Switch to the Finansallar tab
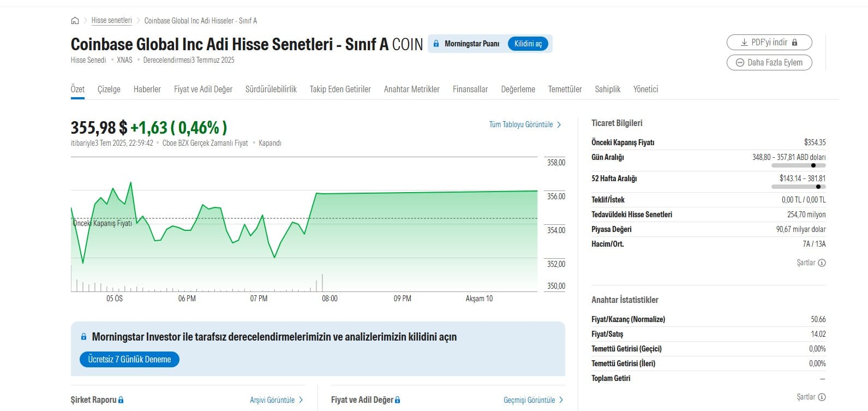868x411 pixels. 470,89
